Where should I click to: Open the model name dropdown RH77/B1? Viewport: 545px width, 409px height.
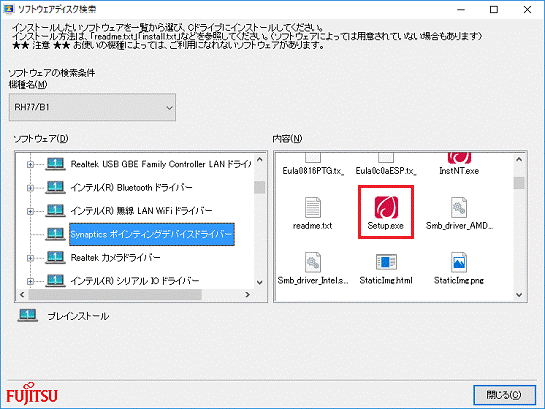pos(92,107)
